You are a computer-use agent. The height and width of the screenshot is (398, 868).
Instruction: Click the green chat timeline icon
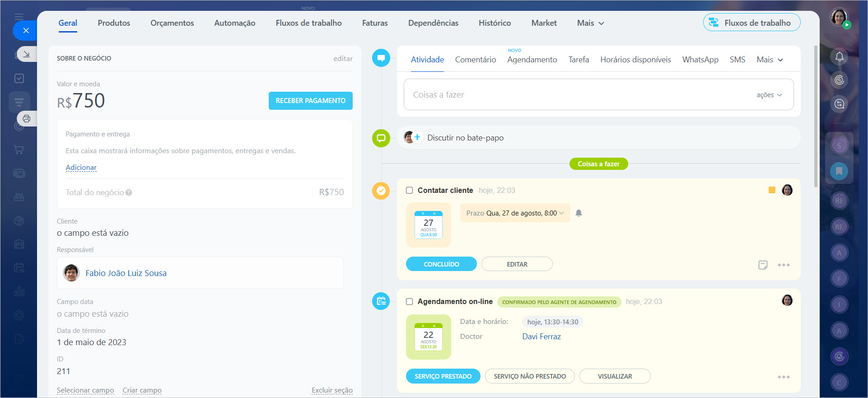tap(381, 138)
